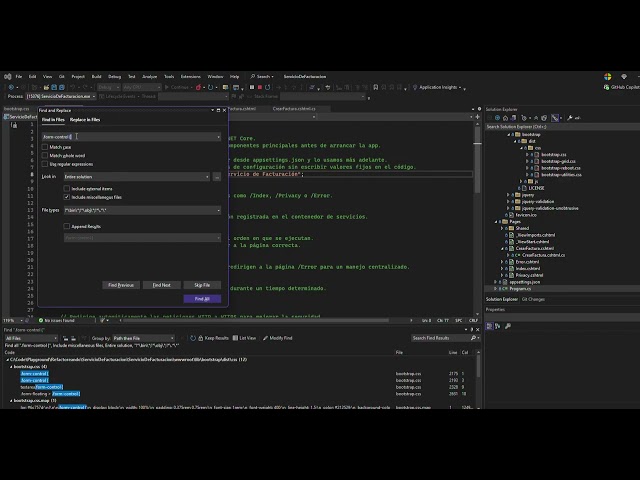Click the Home icon in Solution Explorer

pos(505,118)
